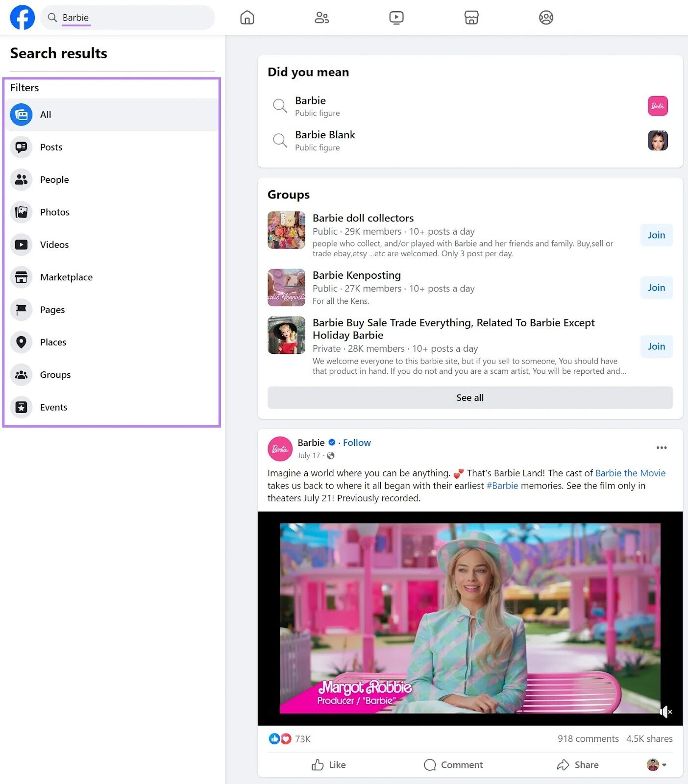Join the Barbie doll collectors group
This screenshot has width=688, height=784.
pyautogui.click(x=656, y=235)
